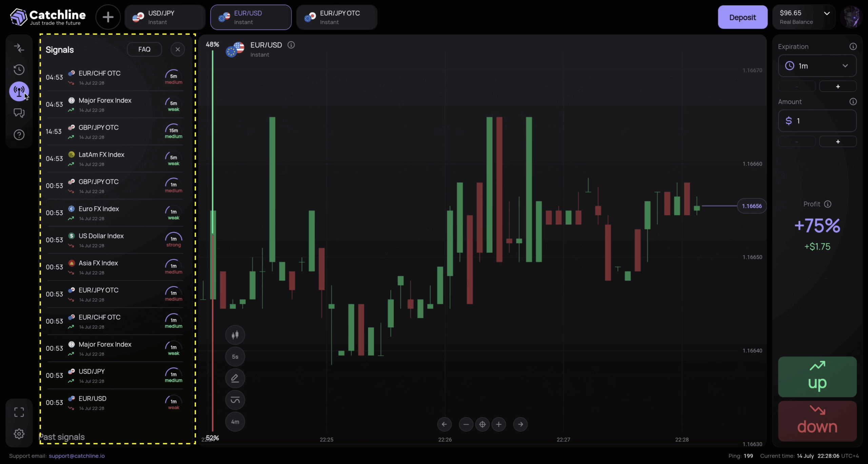This screenshot has height=464, width=868.
Task: Open the EUR/USD asset info icon
Action: tap(291, 45)
